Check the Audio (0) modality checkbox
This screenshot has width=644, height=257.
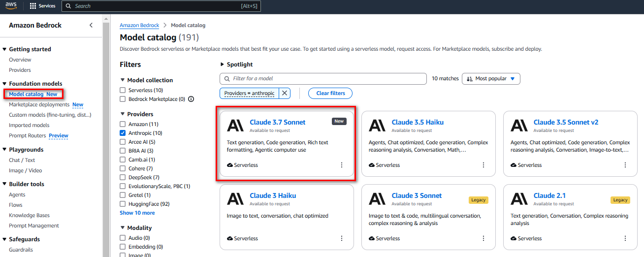click(123, 238)
